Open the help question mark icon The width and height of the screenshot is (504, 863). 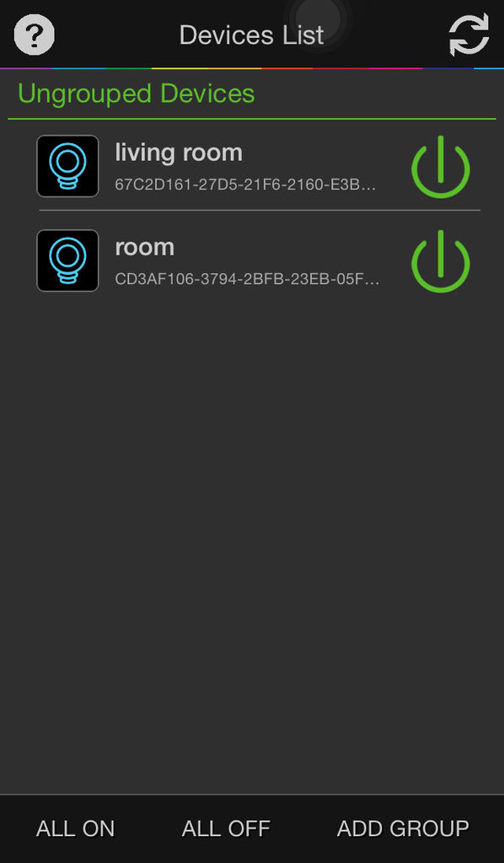tap(34, 35)
